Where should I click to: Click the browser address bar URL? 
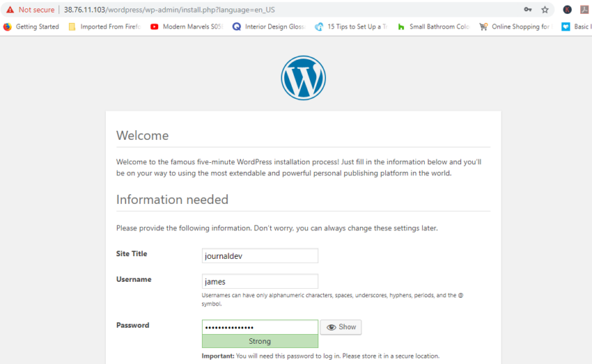(169, 10)
